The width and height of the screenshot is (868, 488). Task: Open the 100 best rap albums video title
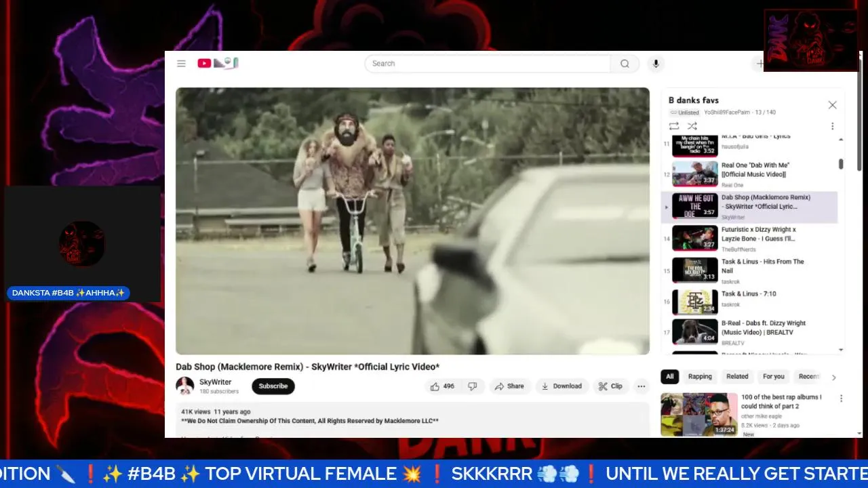tap(781, 402)
